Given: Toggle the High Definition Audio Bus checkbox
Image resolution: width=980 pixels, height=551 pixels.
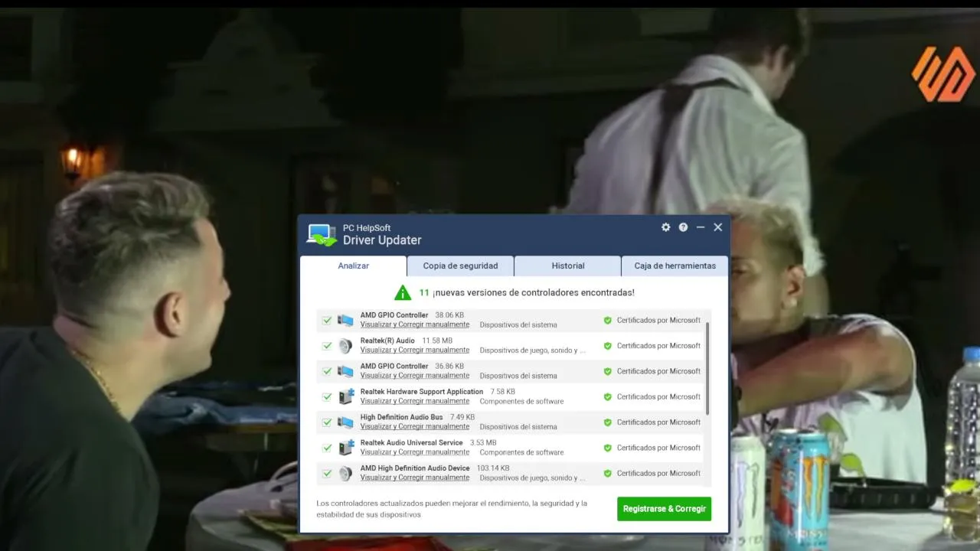Looking at the screenshot, I should pos(327,422).
